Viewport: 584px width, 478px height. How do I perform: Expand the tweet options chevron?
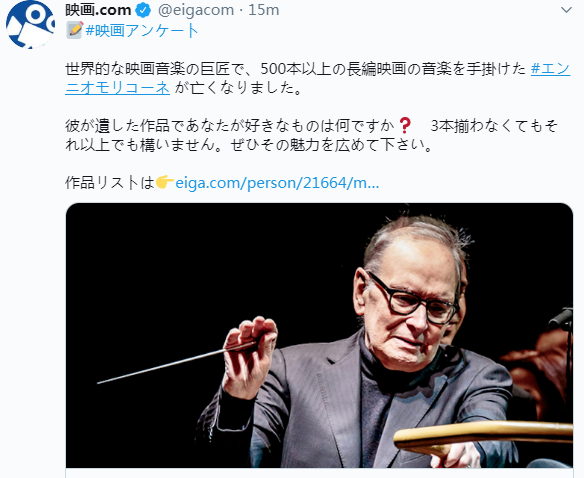point(566,10)
